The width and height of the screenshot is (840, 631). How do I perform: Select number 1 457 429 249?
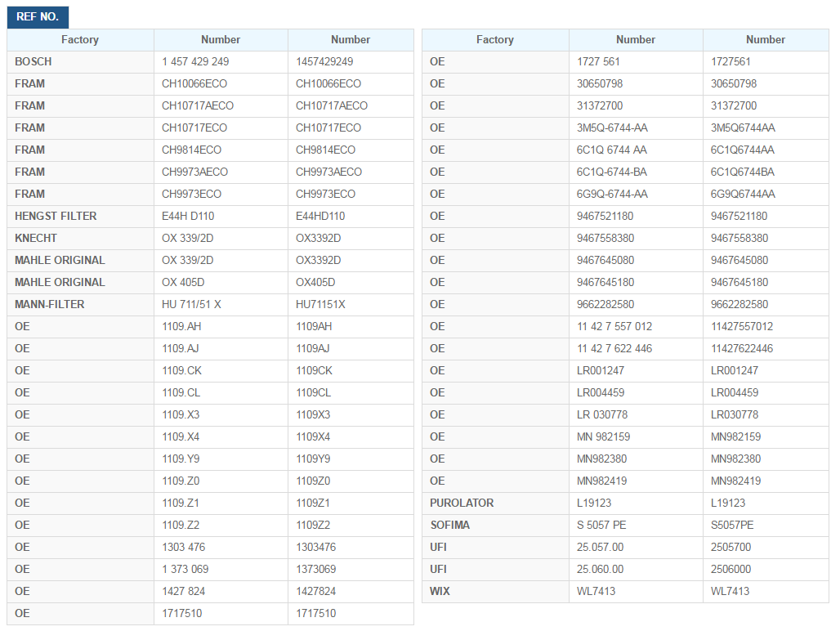[195, 61]
